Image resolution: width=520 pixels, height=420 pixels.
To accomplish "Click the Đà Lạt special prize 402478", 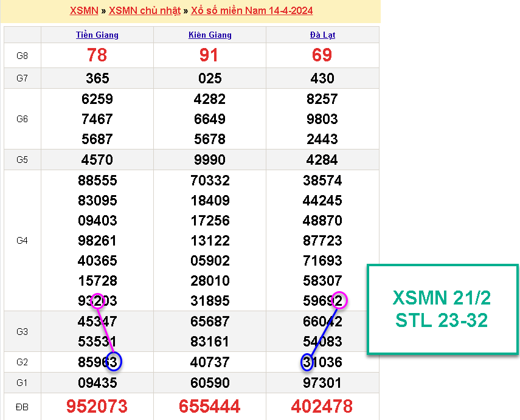I will [322, 406].
